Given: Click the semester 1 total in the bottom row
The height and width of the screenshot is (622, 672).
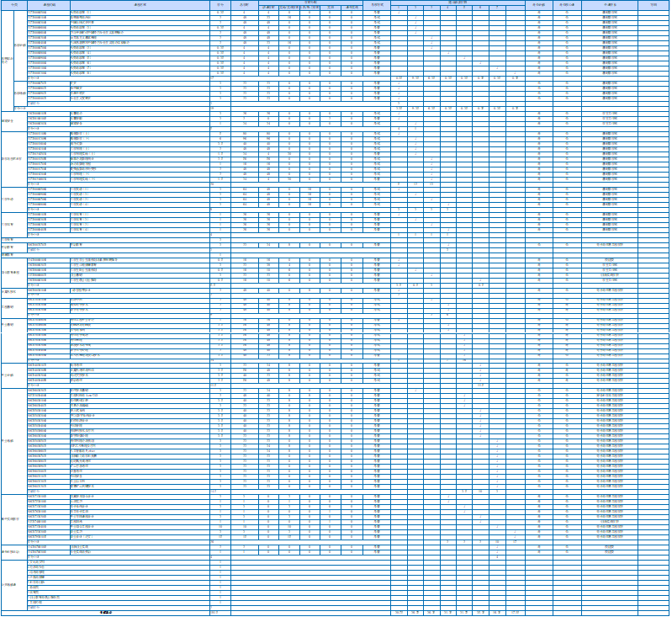Looking at the screenshot, I should coord(399,612).
